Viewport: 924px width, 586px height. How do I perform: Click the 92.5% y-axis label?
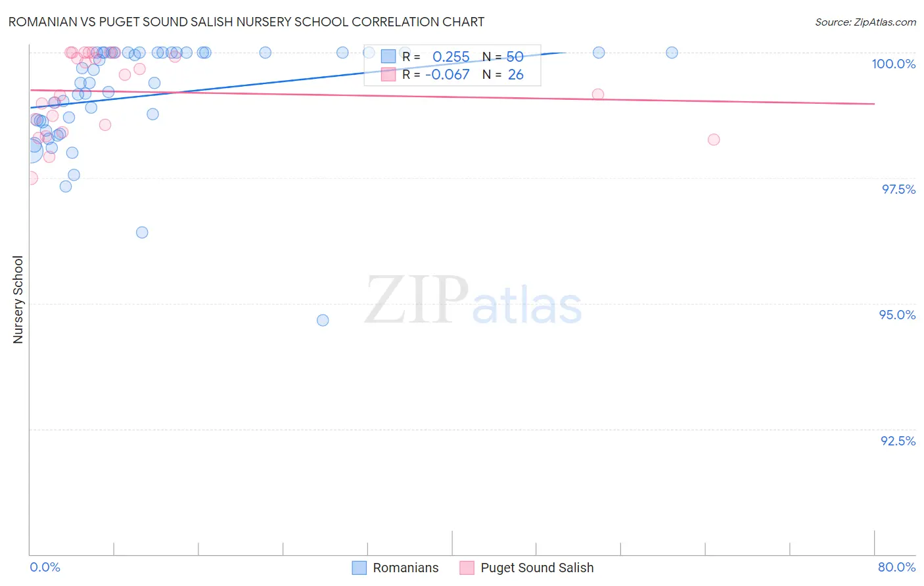point(898,441)
